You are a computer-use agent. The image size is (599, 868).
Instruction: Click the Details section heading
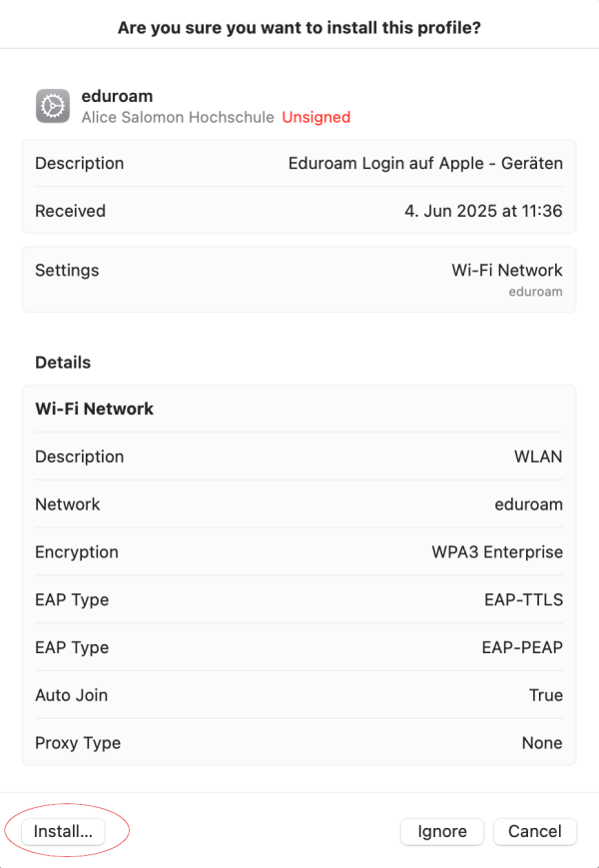pyautogui.click(x=63, y=363)
